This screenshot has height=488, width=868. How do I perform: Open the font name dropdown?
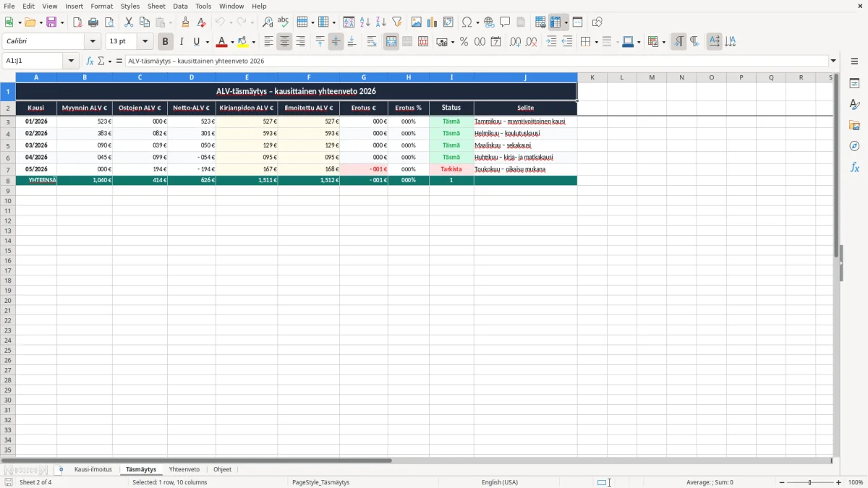(93, 42)
